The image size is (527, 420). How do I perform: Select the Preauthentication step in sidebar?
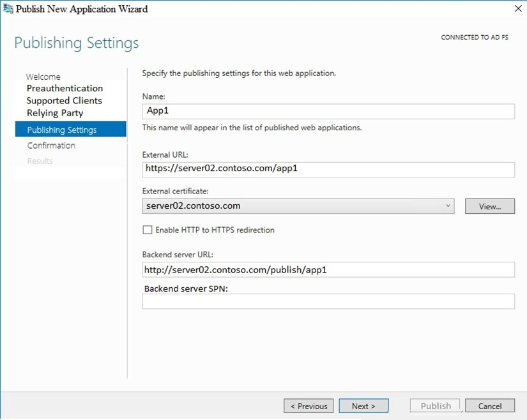(x=65, y=88)
